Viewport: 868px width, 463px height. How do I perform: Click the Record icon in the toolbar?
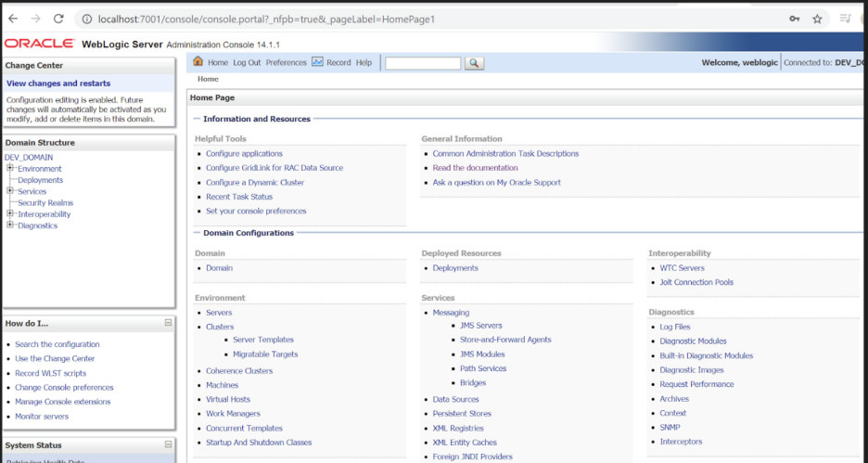317,62
